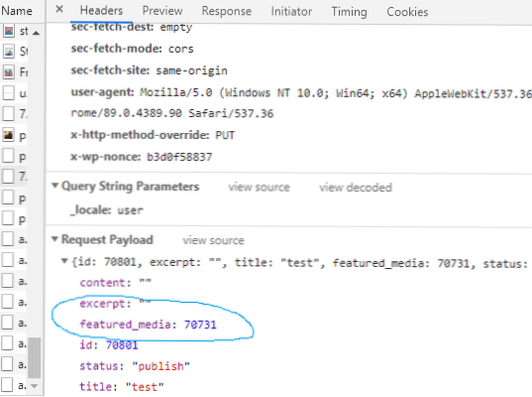
Task: Open the Timing tab
Action: point(349,12)
